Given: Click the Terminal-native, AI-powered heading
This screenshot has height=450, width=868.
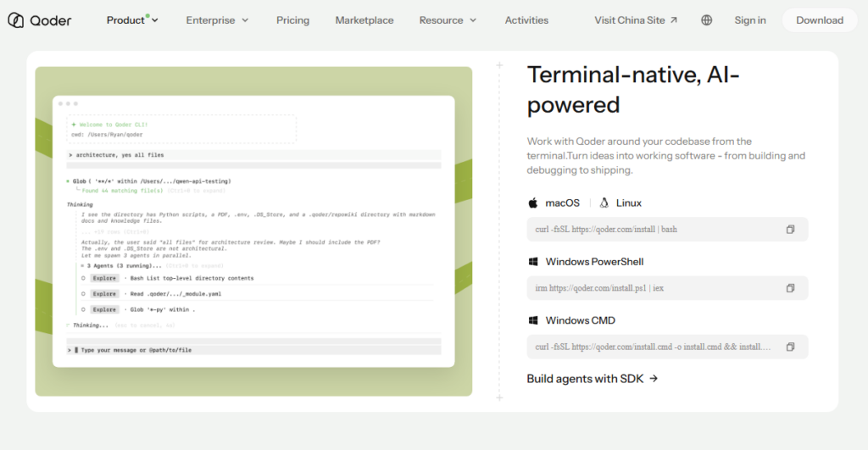Looking at the screenshot, I should click(x=632, y=90).
